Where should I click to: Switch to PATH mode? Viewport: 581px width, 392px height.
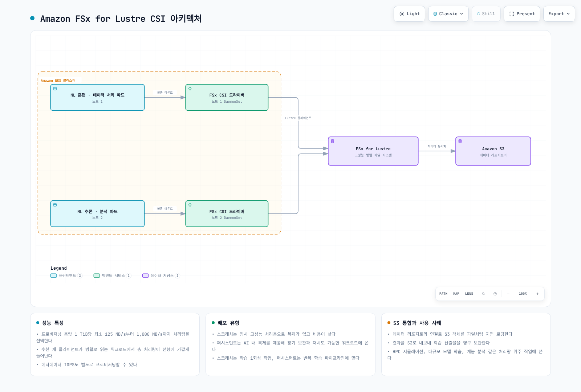[x=443, y=294]
